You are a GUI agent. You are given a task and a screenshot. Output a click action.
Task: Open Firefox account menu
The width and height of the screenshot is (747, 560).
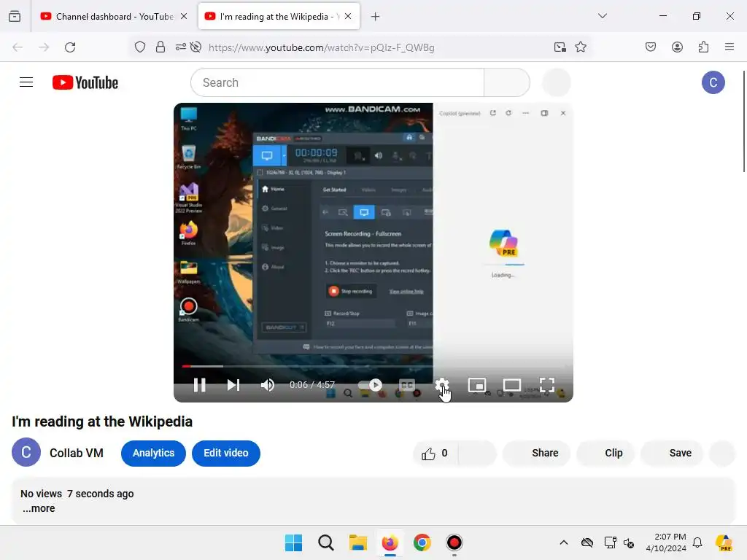tap(677, 47)
